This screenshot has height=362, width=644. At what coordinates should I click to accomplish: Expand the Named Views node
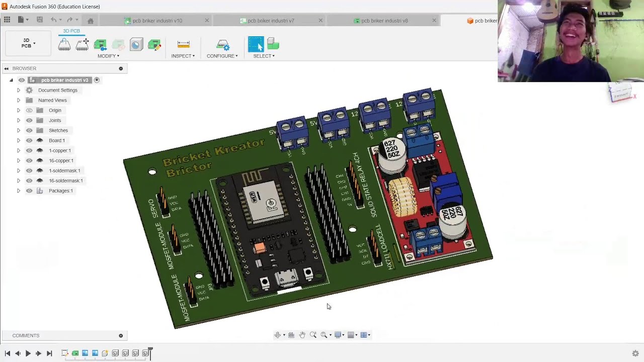(19, 100)
